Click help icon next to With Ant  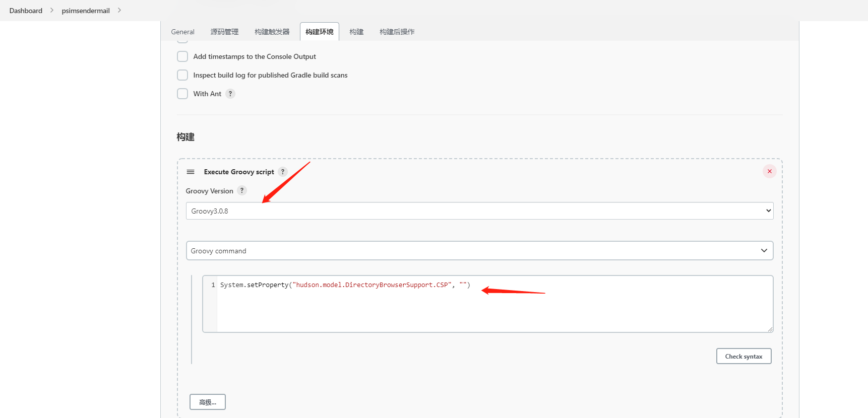[230, 94]
